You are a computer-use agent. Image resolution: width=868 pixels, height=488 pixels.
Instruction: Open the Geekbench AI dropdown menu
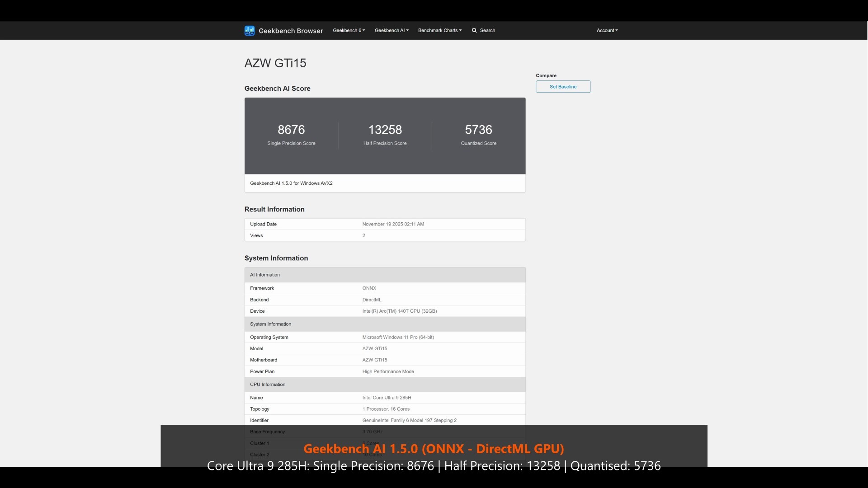pyautogui.click(x=391, y=30)
